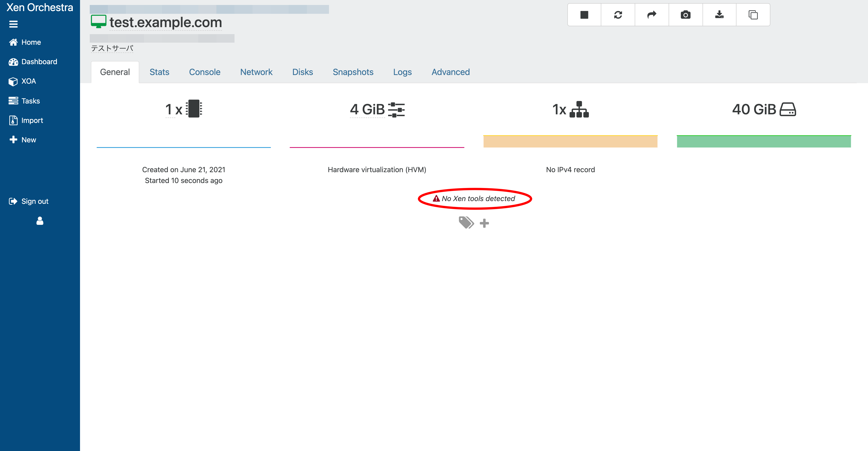Sign out of Xen Orchestra
The width and height of the screenshot is (868, 451).
29,201
